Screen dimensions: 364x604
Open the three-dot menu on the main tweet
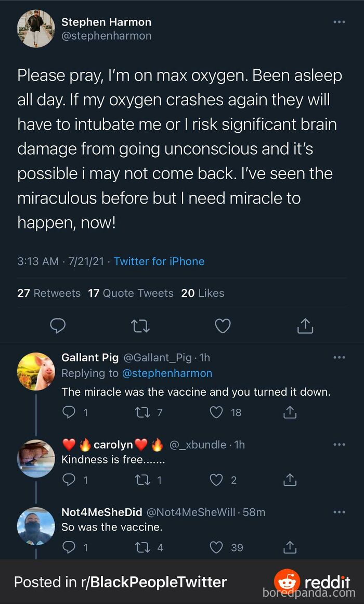340,22
